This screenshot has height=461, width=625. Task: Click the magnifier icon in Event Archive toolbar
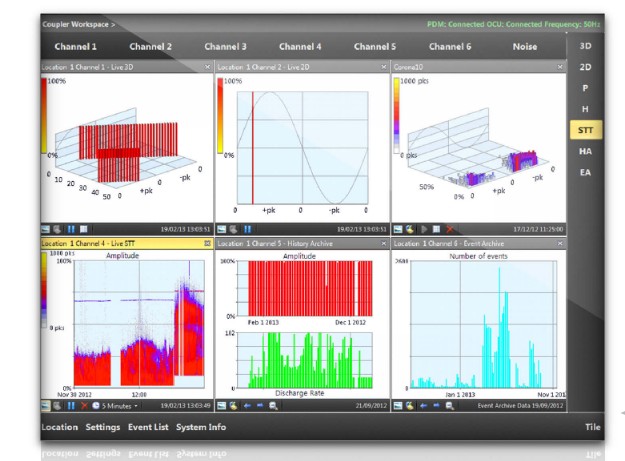pos(449,405)
